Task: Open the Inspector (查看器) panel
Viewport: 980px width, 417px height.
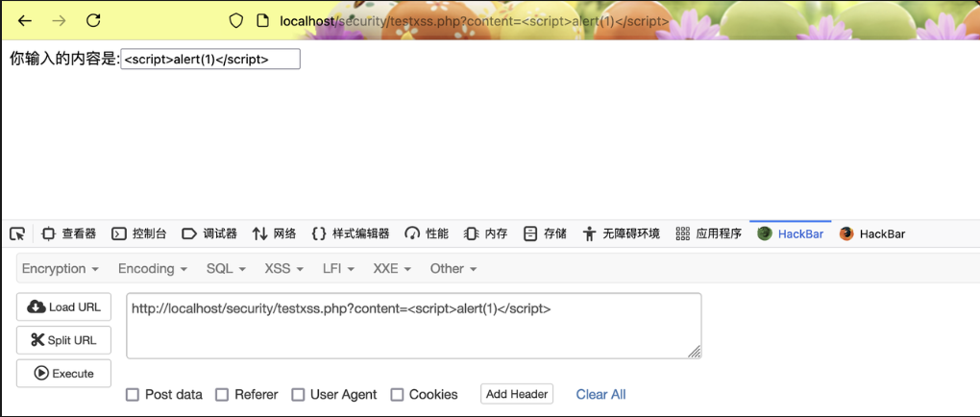Action: point(69,233)
